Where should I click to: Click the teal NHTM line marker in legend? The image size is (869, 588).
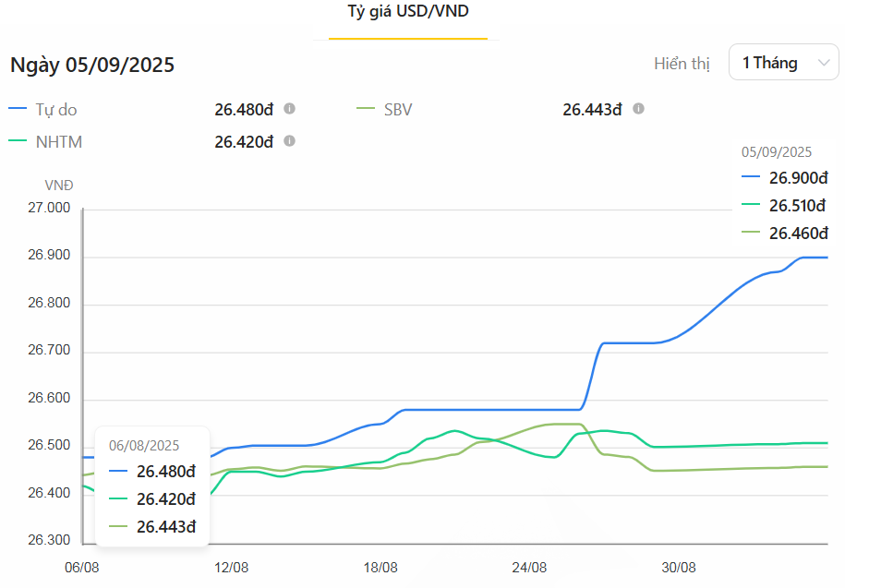click(18, 141)
